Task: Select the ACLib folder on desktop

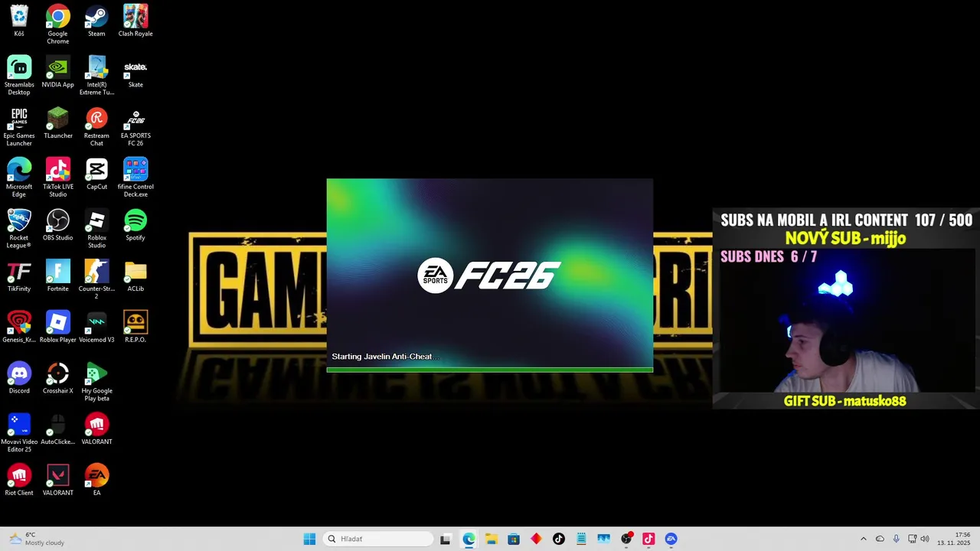Action: pyautogui.click(x=136, y=275)
